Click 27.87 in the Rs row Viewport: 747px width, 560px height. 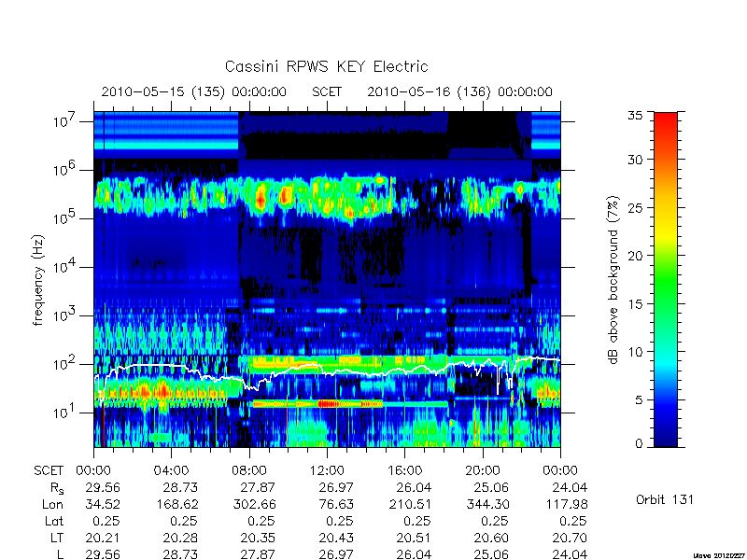pyautogui.click(x=258, y=487)
